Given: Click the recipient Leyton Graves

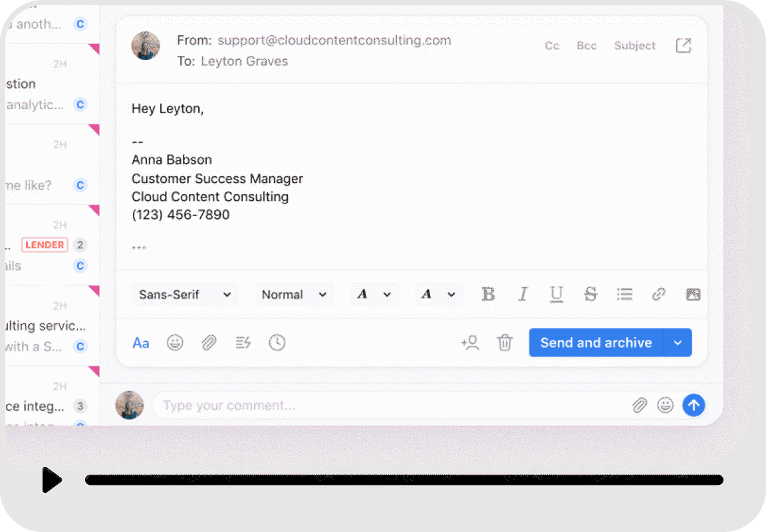Looking at the screenshot, I should pyautogui.click(x=244, y=61).
